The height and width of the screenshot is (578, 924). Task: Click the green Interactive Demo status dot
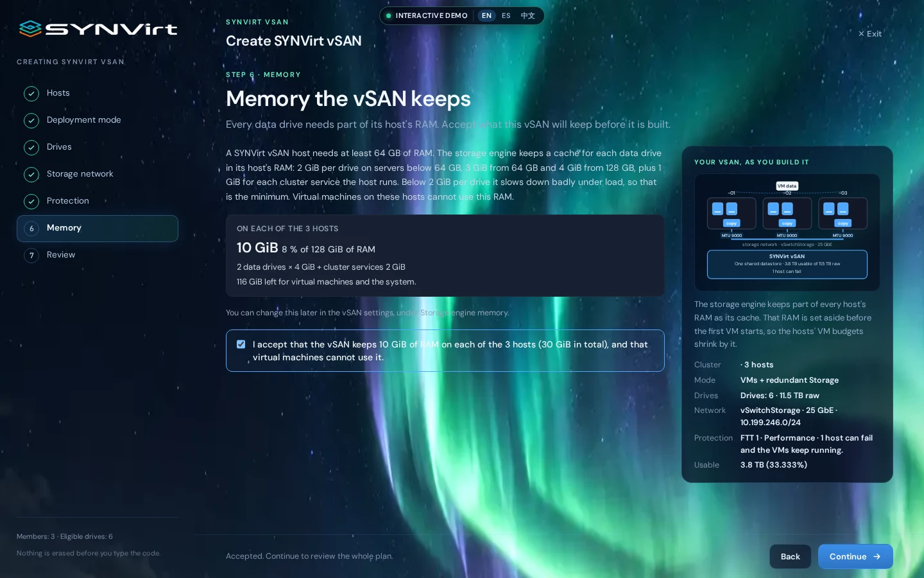389,15
